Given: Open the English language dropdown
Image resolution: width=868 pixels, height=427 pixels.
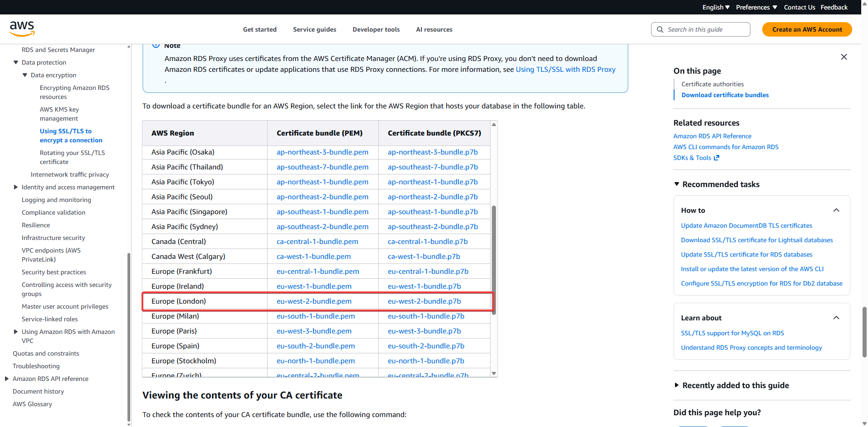Looking at the screenshot, I should pyautogui.click(x=716, y=7).
